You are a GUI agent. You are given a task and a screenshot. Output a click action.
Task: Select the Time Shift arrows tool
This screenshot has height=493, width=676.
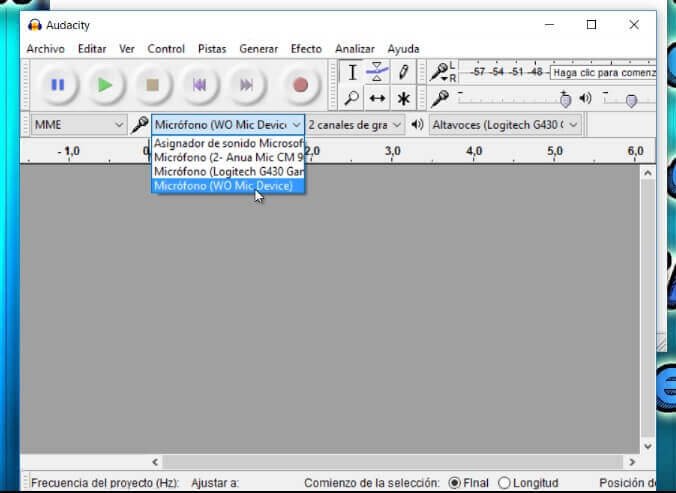pyautogui.click(x=377, y=98)
